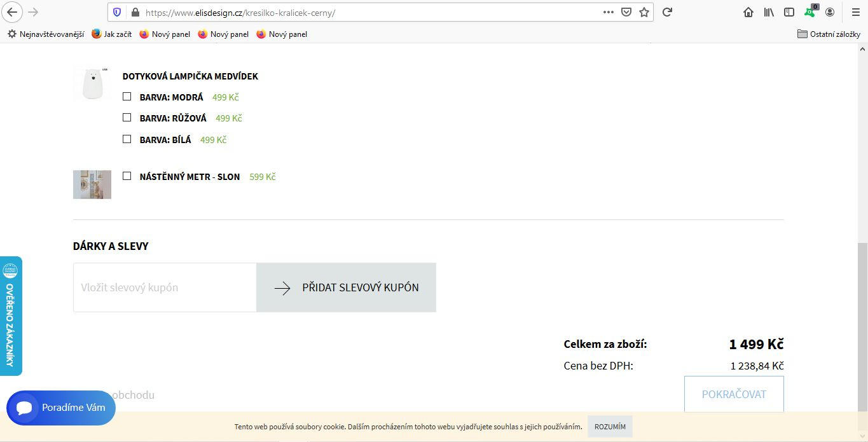The width and height of the screenshot is (868, 442).
Task: Click the Vložit slevový kupón input field
Action: click(165, 287)
